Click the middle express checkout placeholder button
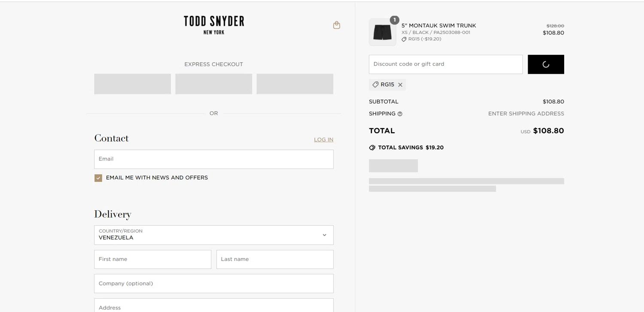The height and width of the screenshot is (312, 644). pos(214,84)
